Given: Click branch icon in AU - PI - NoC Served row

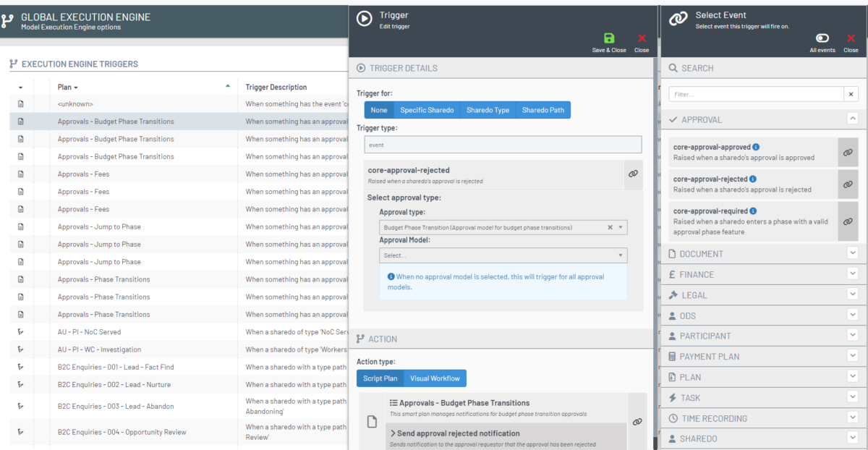Looking at the screenshot, I should pyautogui.click(x=21, y=332).
